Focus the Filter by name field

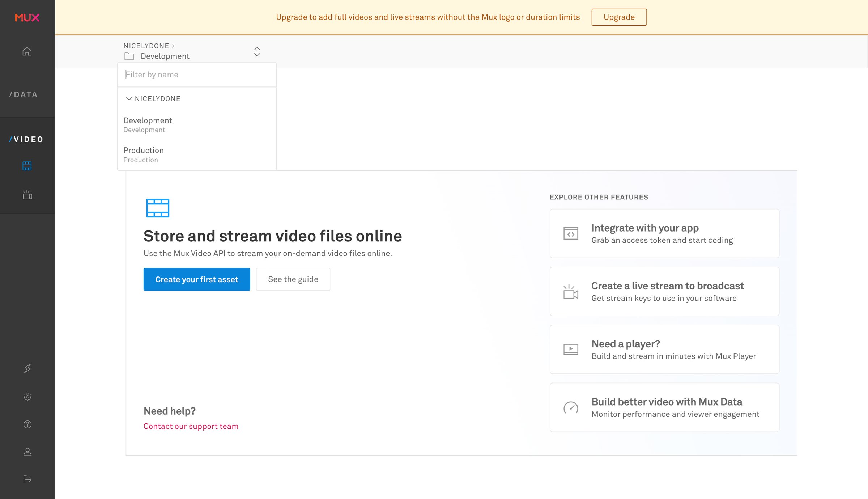pyautogui.click(x=197, y=75)
